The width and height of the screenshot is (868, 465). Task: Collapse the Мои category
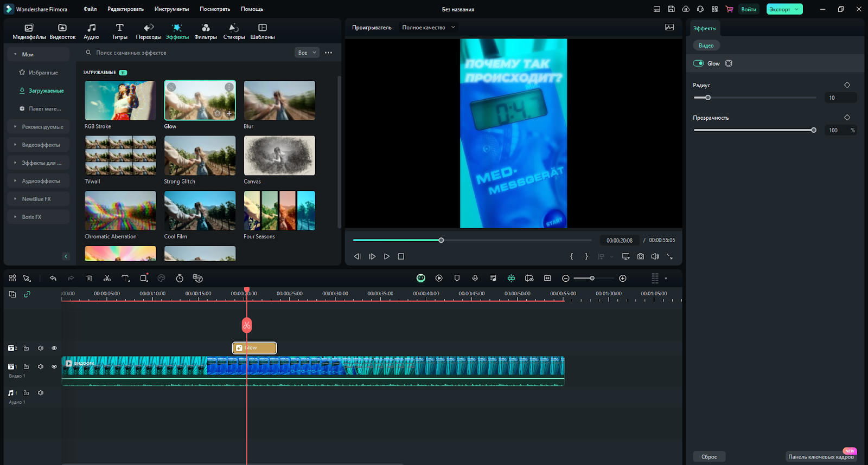click(x=38, y=54)
